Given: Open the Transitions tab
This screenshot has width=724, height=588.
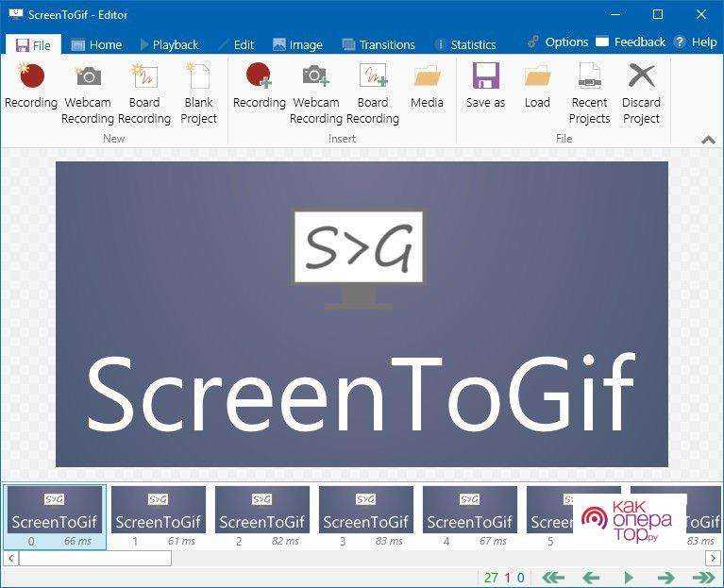Looking at the screenshot, I should point(379,44).
